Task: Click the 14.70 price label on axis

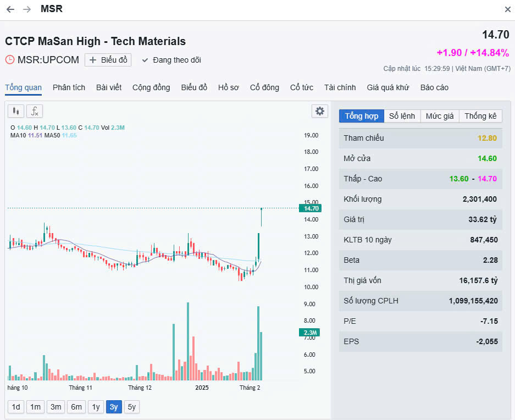Action: pyautogui.click(x=308, y=208)
